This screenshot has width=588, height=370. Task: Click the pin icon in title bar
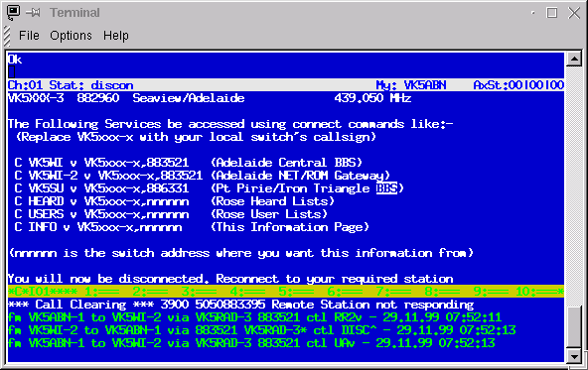click(x=33, y=13)
